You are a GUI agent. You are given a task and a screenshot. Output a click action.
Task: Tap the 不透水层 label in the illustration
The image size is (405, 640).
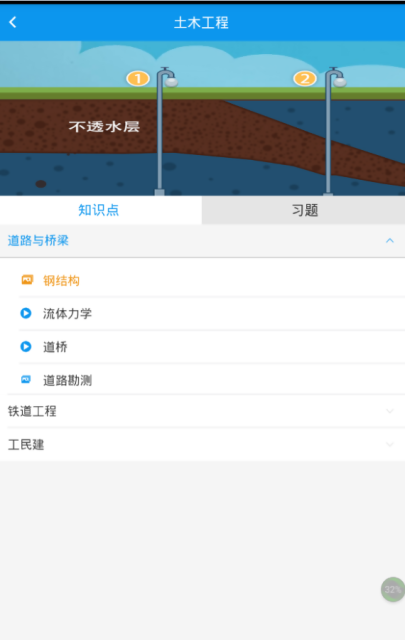click(104, 127)
